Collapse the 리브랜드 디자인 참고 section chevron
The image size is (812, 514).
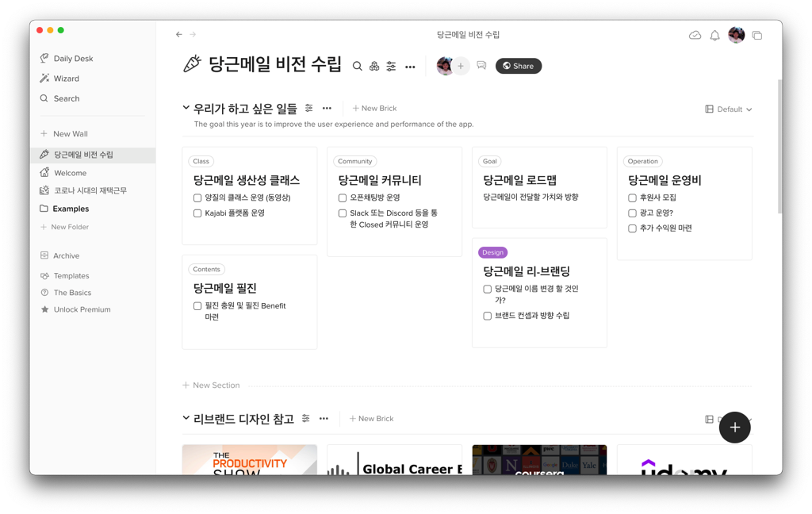(186, 417)
